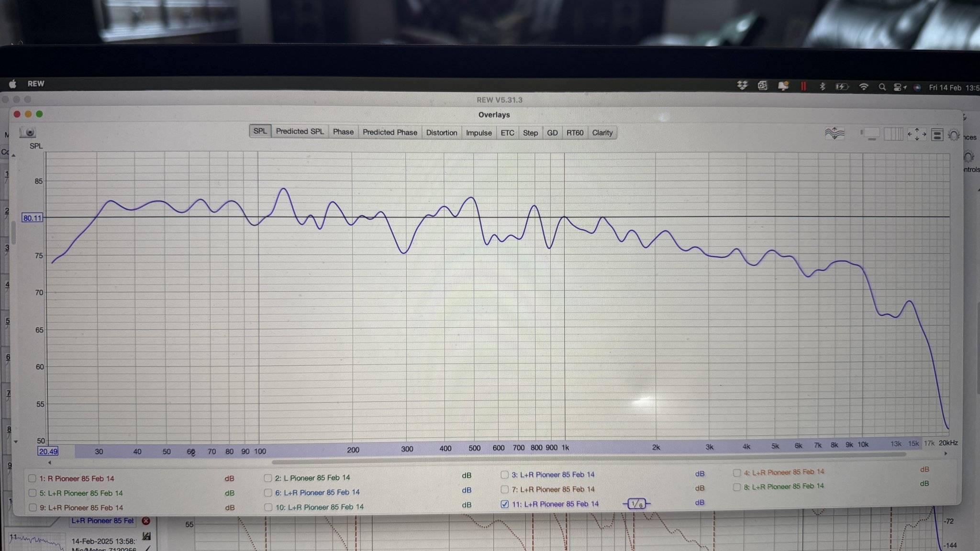Image resolution: width=980 pixels, height=551 pixels.
Task: Open the Bluetooth menu bar icon
Action: click(x=822, y=87)
